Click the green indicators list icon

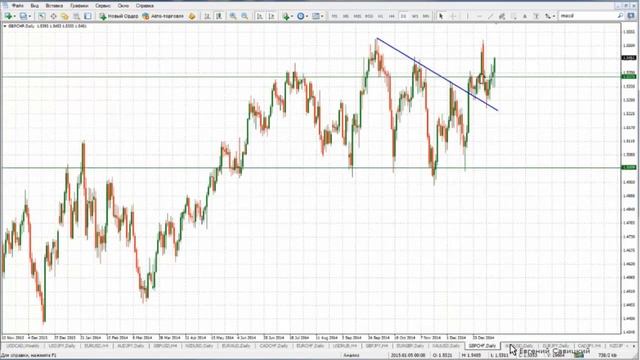click(x=286, y=16)
